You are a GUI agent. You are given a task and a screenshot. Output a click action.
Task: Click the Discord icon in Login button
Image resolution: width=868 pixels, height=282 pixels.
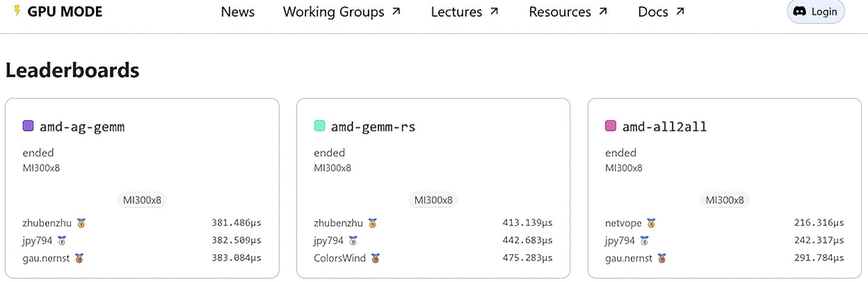(x=799, y=12)
